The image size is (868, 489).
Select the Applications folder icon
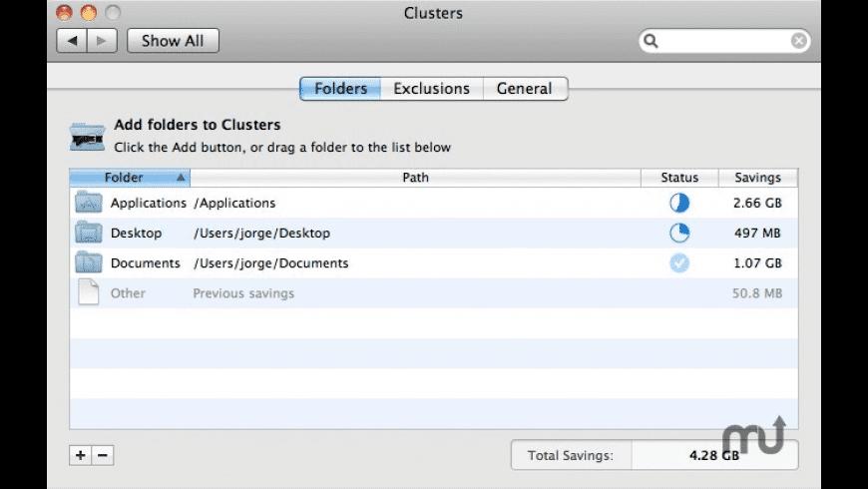tap(89, 203)
